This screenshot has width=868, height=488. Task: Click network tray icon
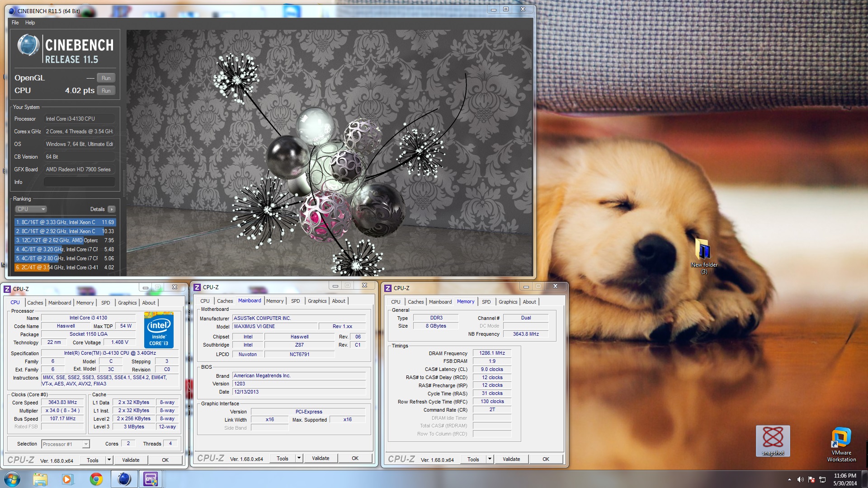(x=822, y=479)
